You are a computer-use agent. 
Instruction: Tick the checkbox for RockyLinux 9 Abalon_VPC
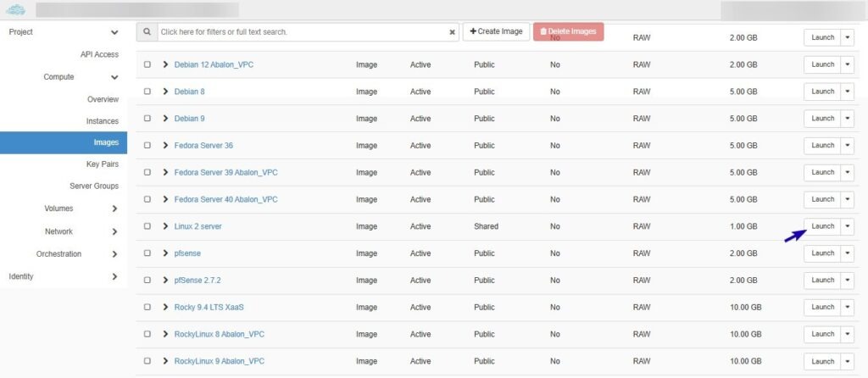pyautogui.click(x=147, y=361)
